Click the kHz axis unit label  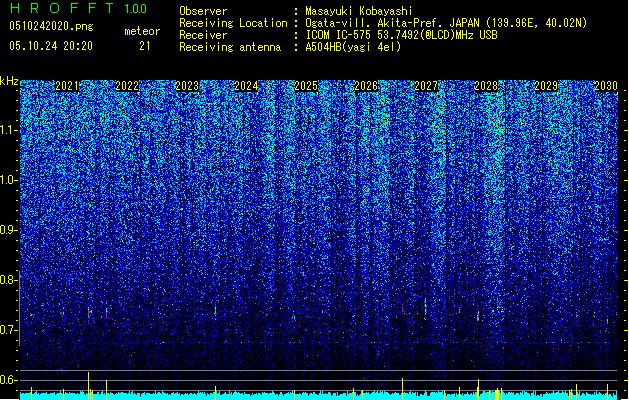point(9,81)
